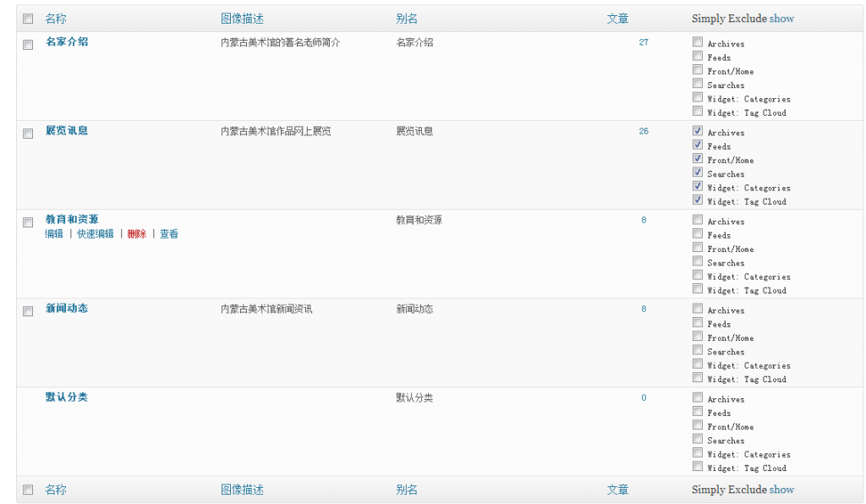Click red 删除 link for 教育和资源
866x504 pixels.
(137, 234)
